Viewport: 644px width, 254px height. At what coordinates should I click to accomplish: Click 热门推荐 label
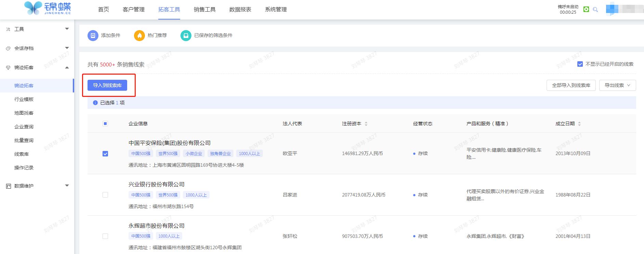tap(157, 36)
